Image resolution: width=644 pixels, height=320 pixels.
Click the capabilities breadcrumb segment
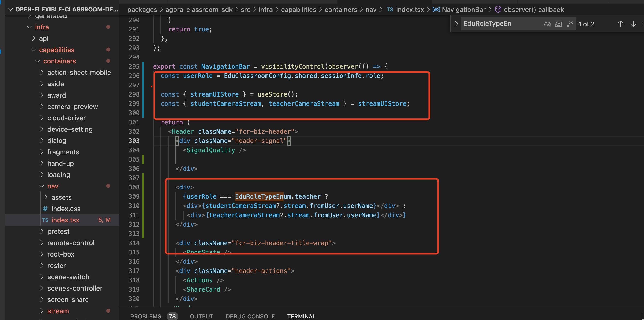[299, 10]
